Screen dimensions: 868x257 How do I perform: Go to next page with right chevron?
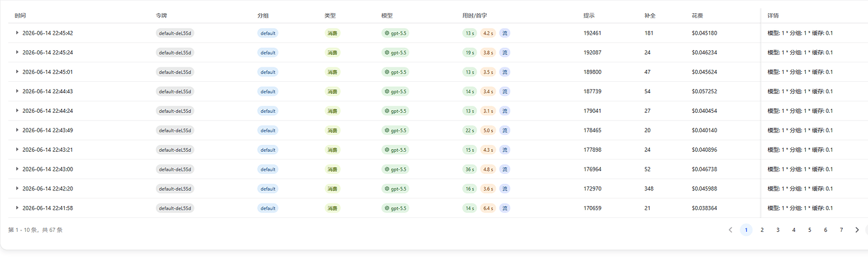click(x=857, y=230)
